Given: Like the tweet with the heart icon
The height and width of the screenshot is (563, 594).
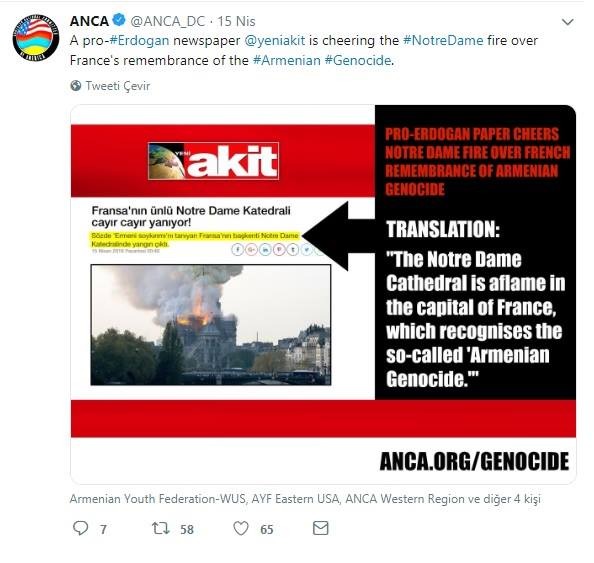Looking at the screenshot, I should (x=241, y=528).
